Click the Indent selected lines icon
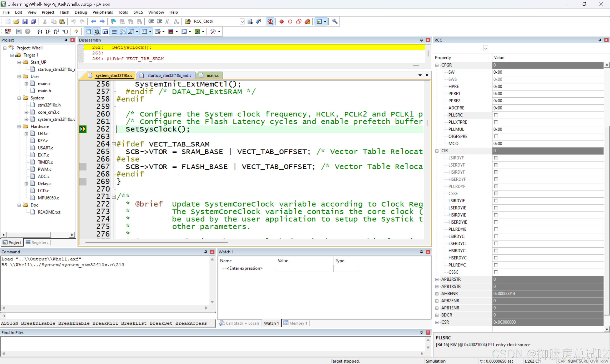 (x=151, y=21)
